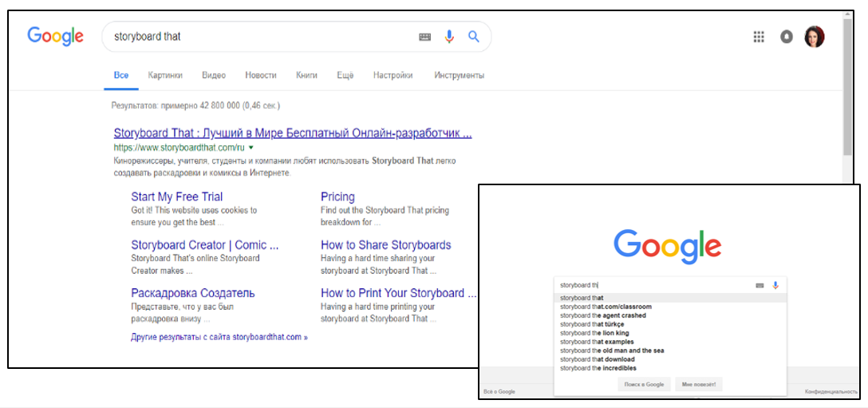
Task: Choose the suggestion 'storyboard that download'
Action: coord(670,359)
